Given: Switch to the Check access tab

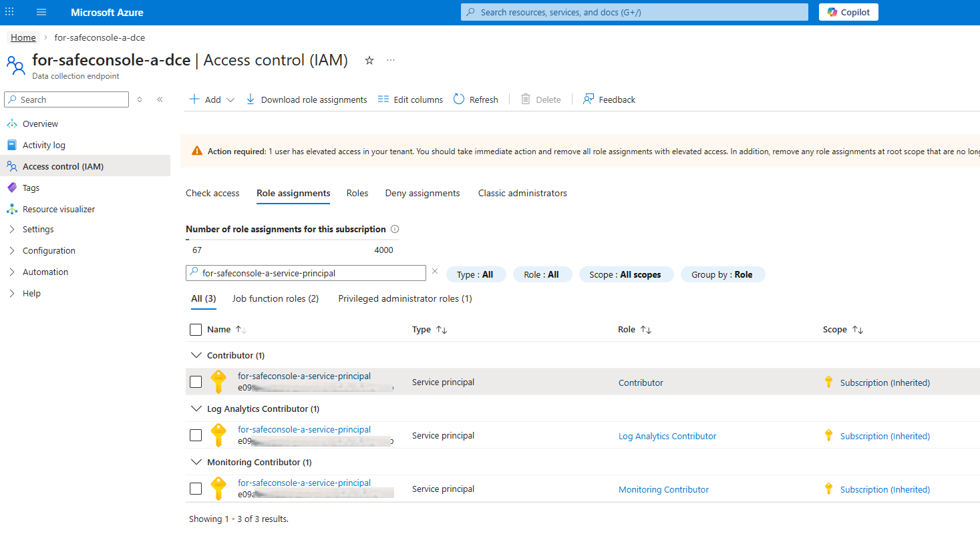Looking at the screenshot, I should pyautogui.click(x=212, y=193).
